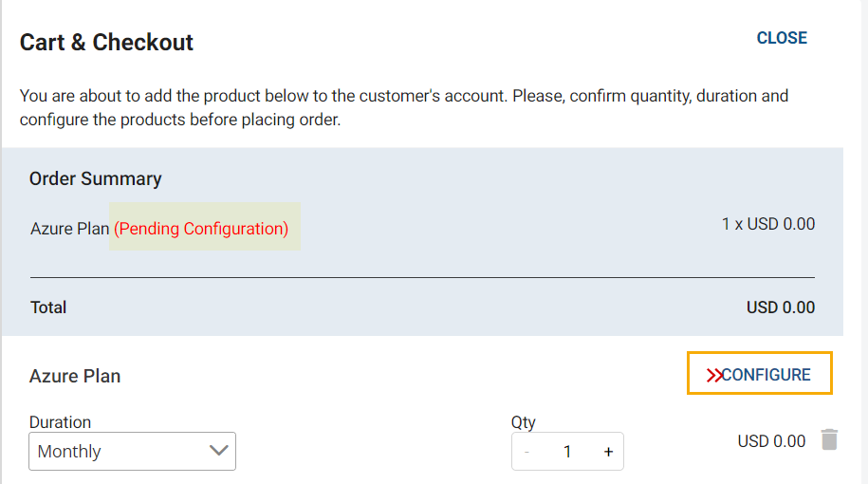Image resolution: width=868 pixels, height=484 pixels.
Task: Click the Qty number field
Action: point(567,452)
